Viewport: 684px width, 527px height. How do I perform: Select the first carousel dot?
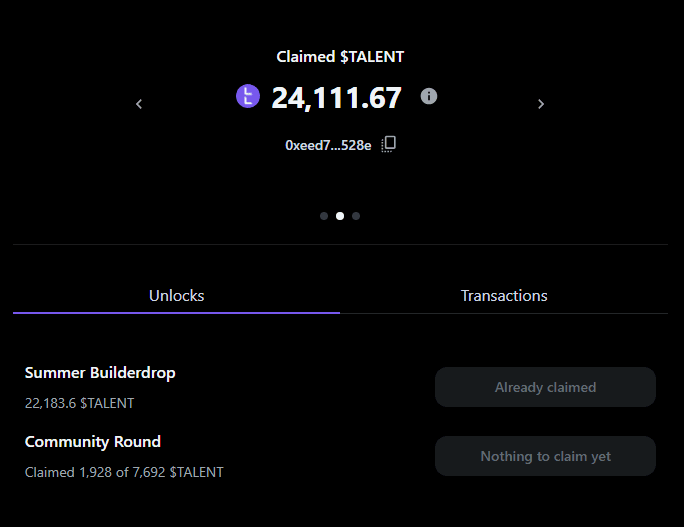324,215
